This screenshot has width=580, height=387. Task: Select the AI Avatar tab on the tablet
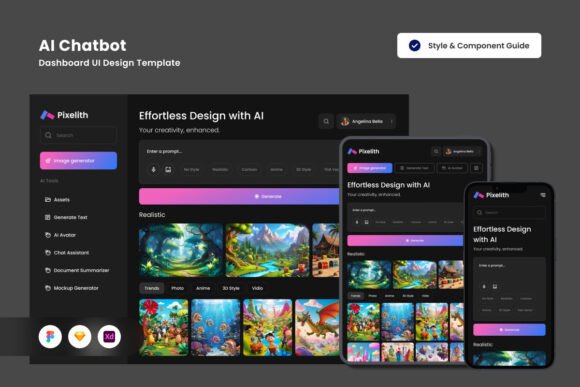(x=452, y=168)
